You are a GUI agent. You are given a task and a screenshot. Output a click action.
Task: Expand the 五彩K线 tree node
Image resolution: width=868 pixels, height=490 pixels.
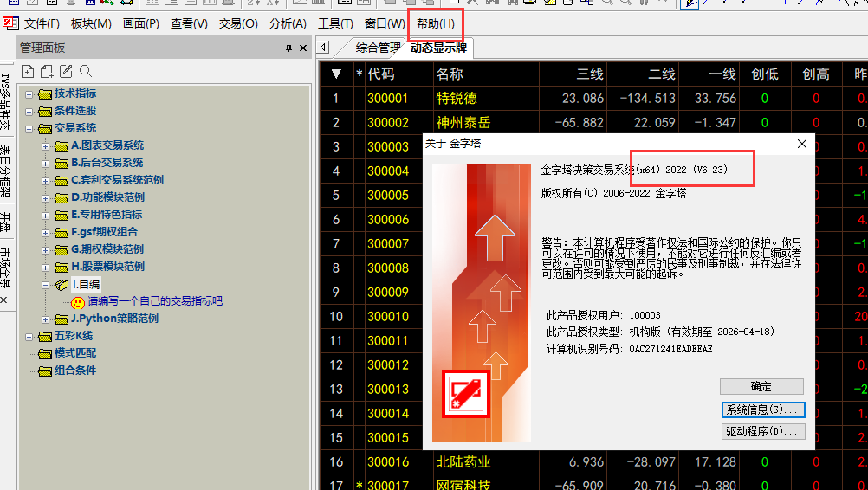point(29,337)
